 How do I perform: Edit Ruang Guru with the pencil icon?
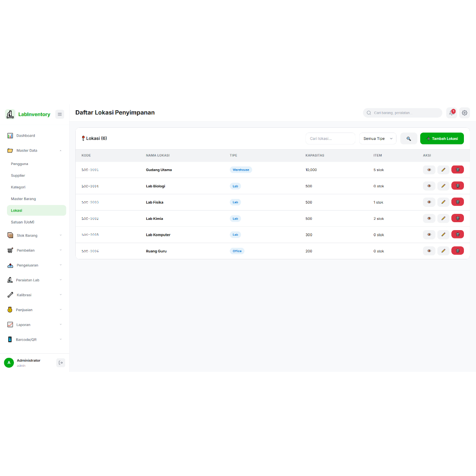point(443,251)
